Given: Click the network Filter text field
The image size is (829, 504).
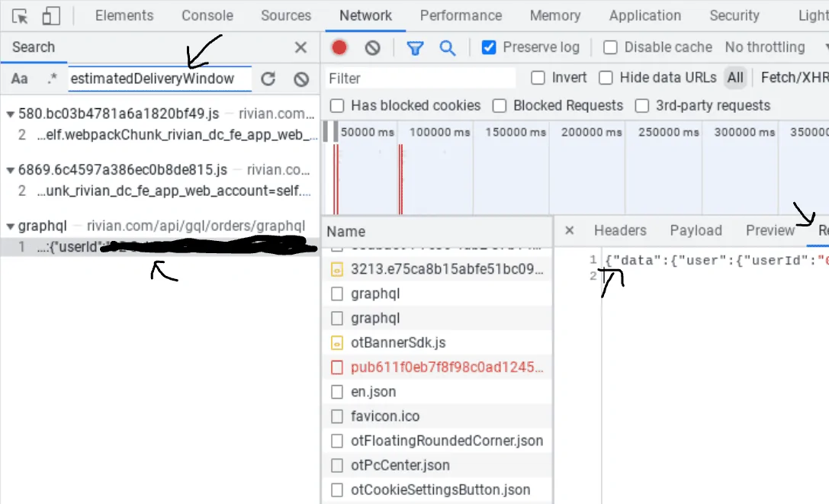Looking at the screenshot, I should pyautogui.click(x=419, y=79).
